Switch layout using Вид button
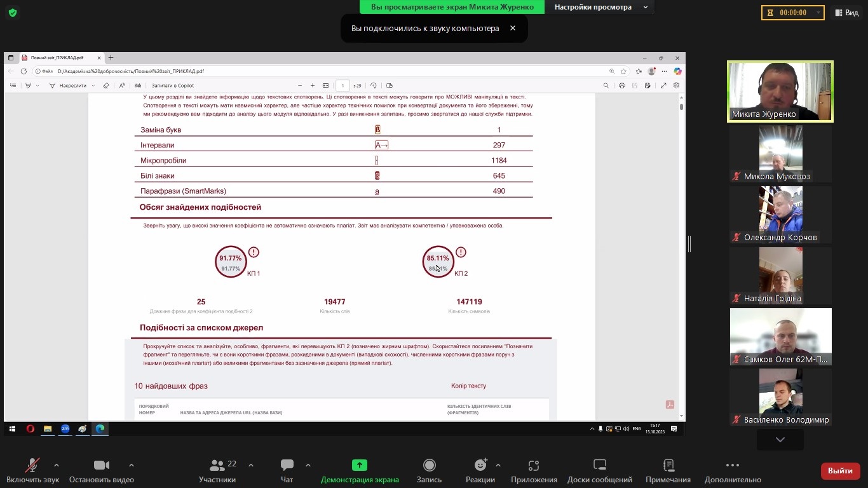 (846, 13)
